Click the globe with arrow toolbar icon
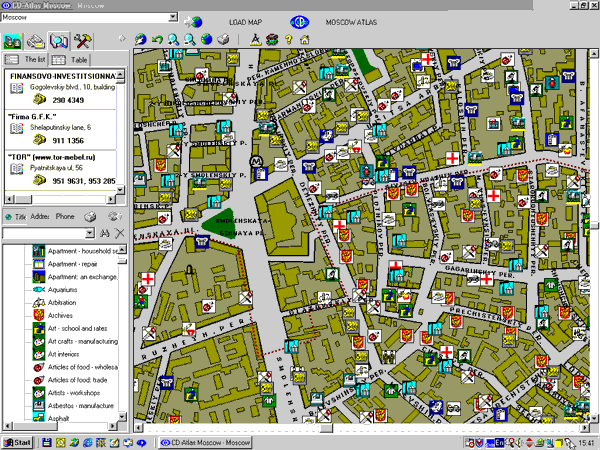 tap(140, 39)
